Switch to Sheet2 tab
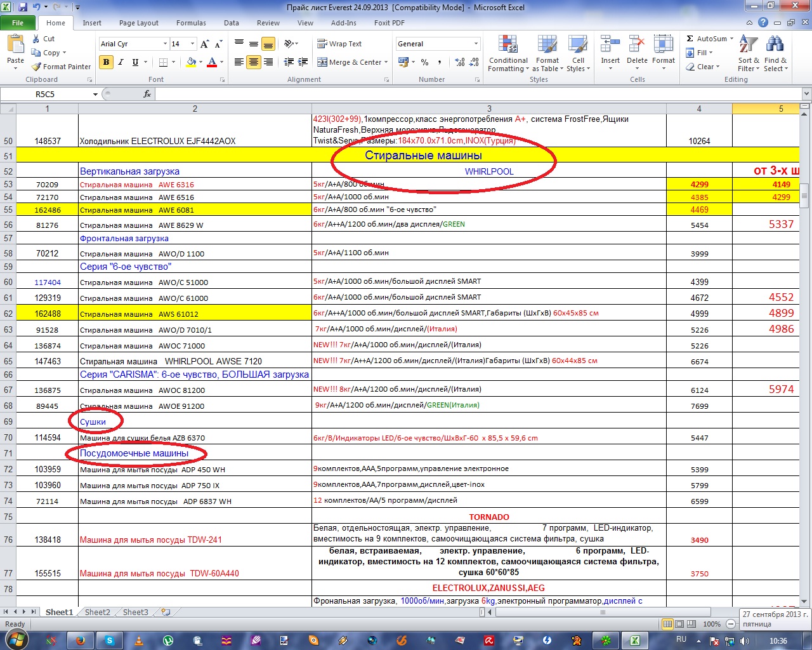 pyautogui.click(x=98, y=613)
